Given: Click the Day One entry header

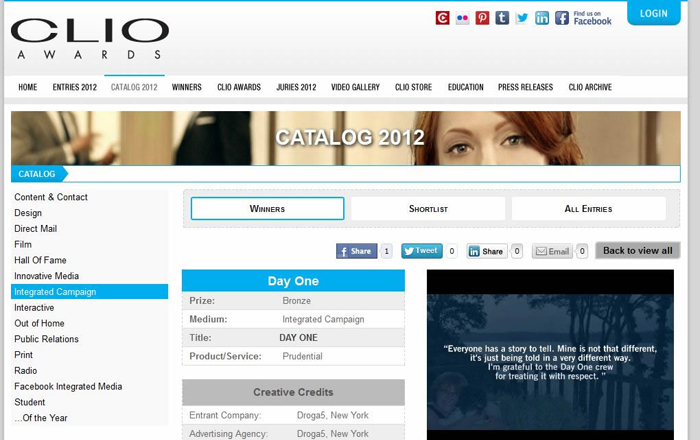Looking at the screenshot, I should pyautogui.click(x=293, y=281).
